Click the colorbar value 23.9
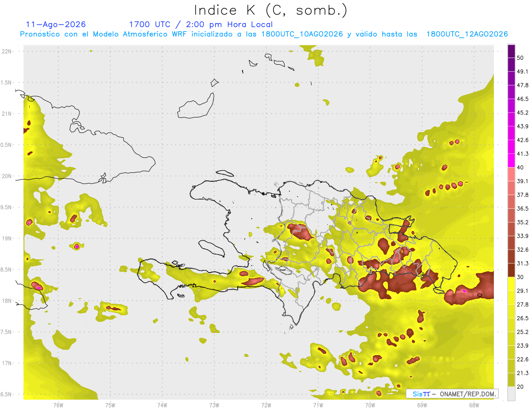The image size is (532, 411). tap(523, 346)
